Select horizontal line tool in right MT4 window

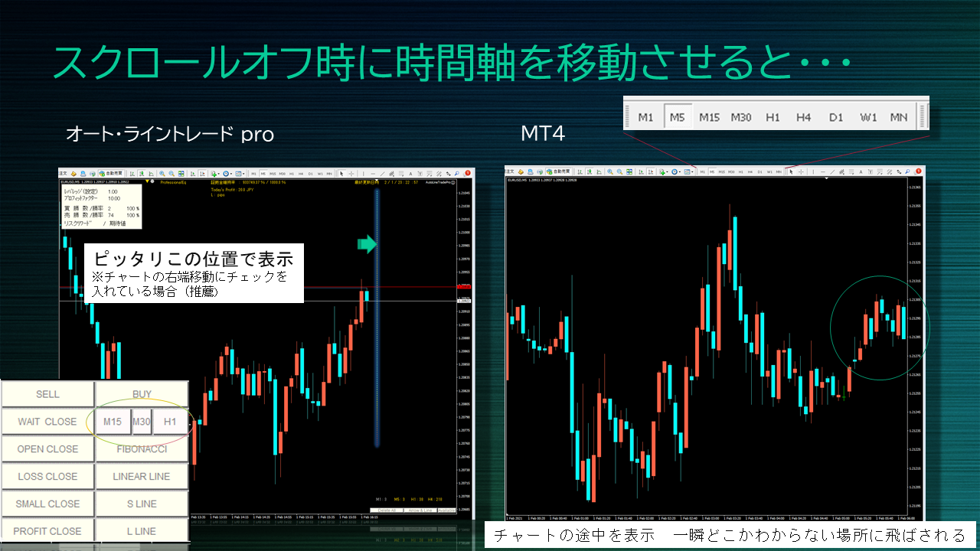pos(822,171)
